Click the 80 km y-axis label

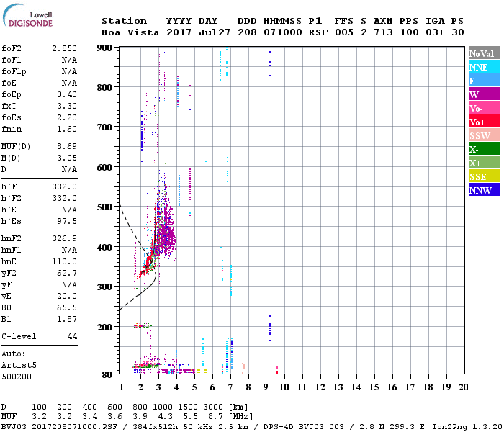[107, 375]
